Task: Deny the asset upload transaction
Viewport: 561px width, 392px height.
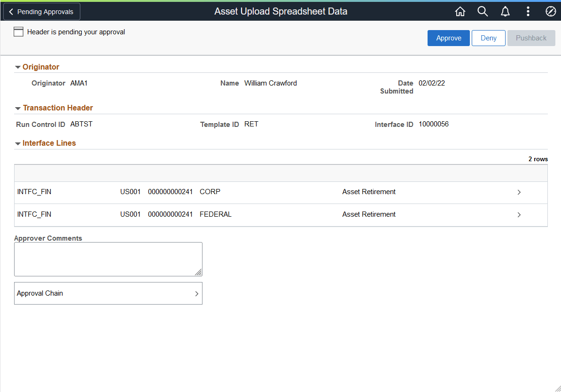Action: [x=488, y=38]
